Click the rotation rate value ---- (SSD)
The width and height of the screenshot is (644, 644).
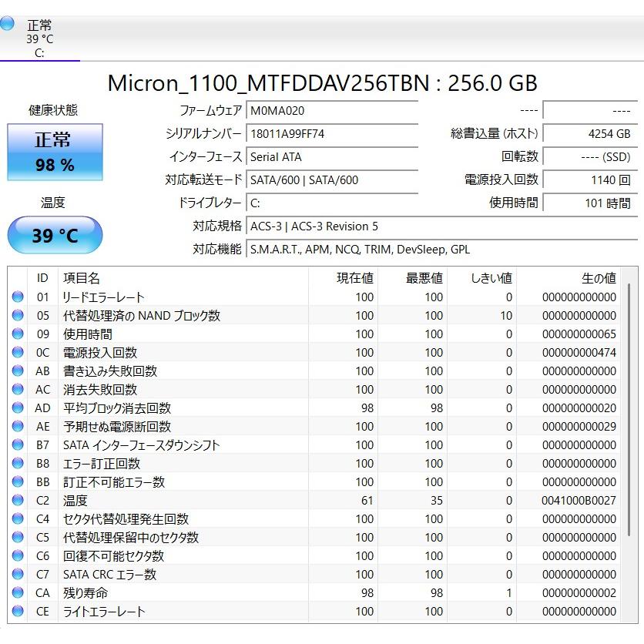(x=590, y=157)
